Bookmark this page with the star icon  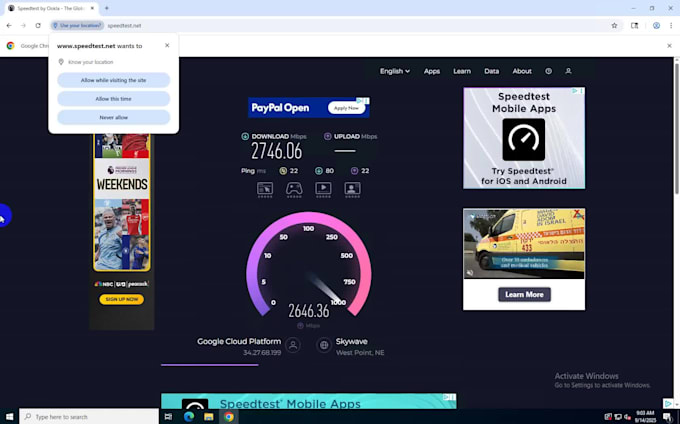point(614,26)
